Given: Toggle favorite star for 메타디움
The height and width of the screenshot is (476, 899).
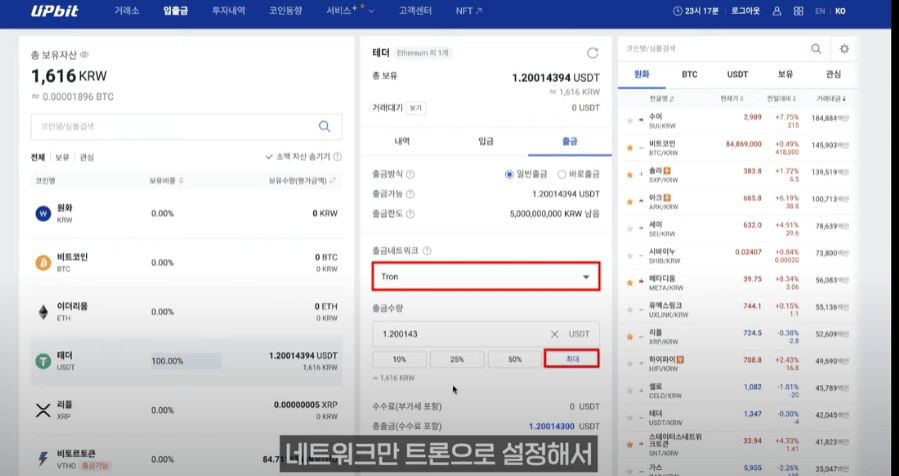Looking at the screenshot, I should tap(630, 283).
